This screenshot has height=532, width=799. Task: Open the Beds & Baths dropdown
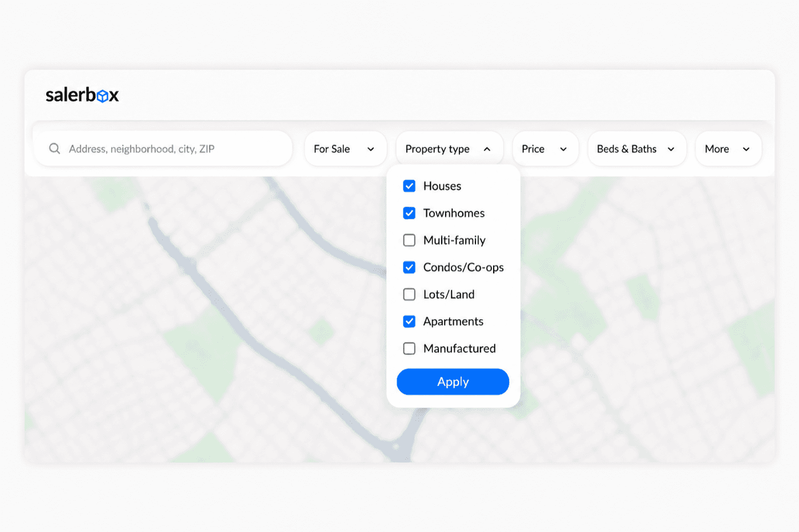637,149
